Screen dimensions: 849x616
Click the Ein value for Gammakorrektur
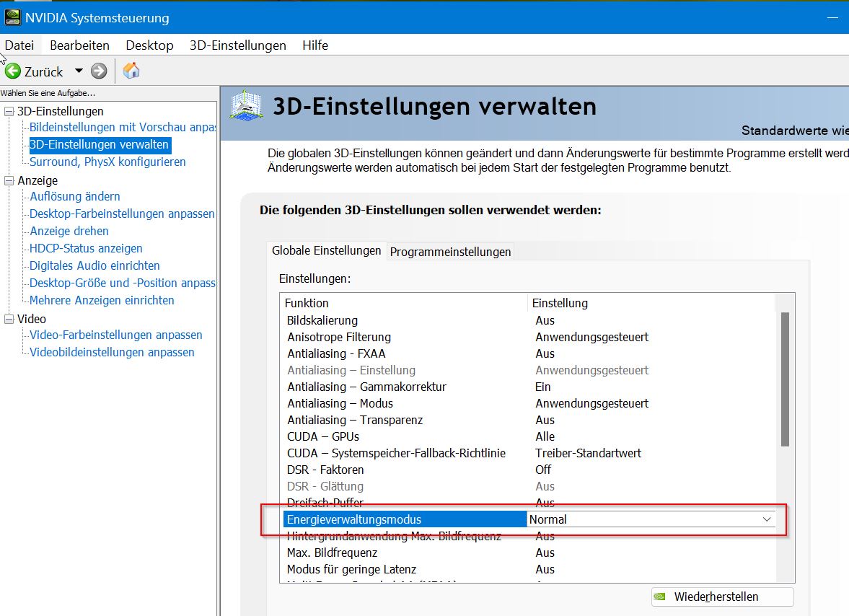tap(542, 387)
